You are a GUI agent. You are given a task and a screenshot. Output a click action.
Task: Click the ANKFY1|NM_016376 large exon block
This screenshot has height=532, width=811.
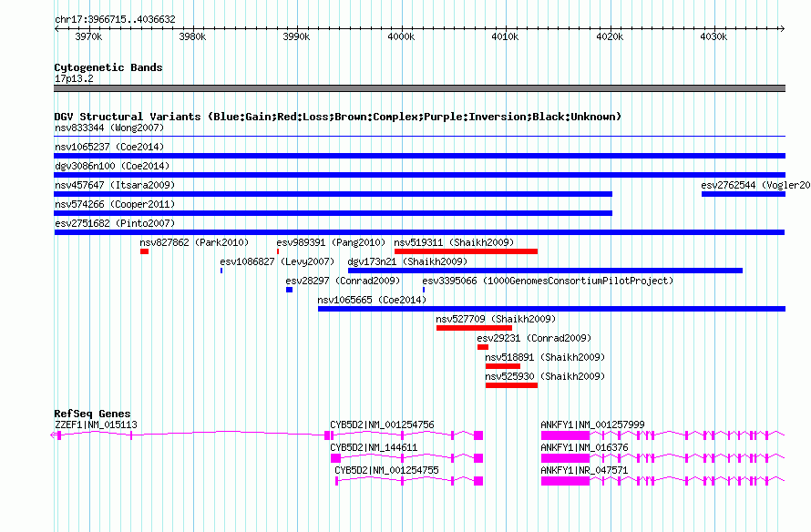click(565, 458)
